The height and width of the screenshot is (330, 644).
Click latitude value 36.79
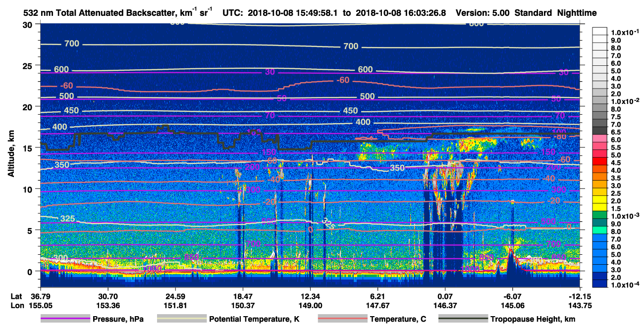(40, 296)
